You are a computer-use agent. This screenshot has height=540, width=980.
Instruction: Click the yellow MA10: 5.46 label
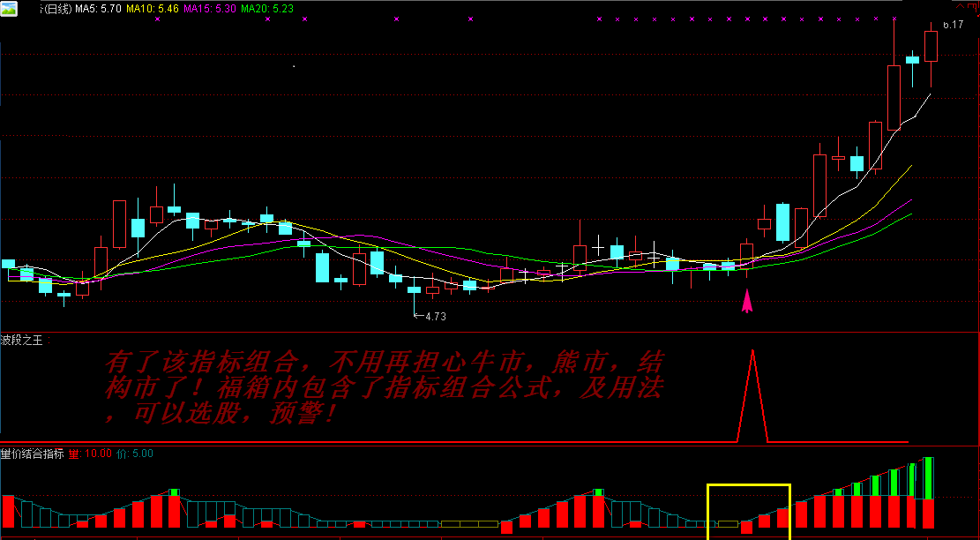click(153, 9)
